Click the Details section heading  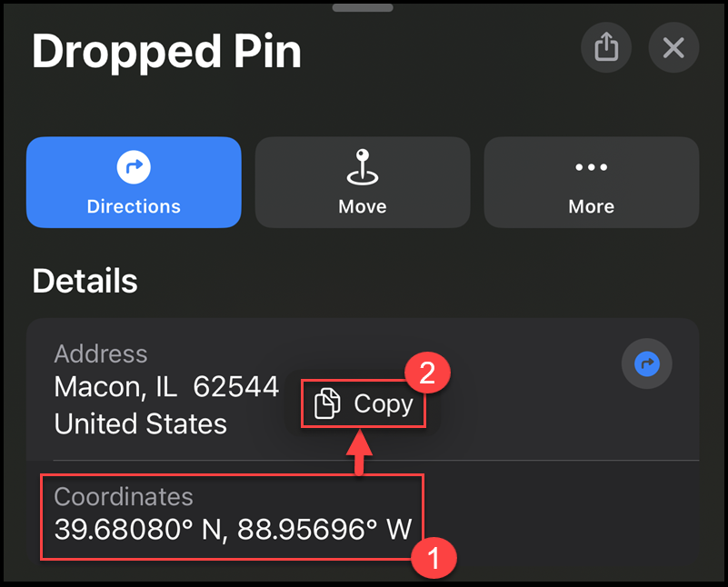[x=85, y=282]
